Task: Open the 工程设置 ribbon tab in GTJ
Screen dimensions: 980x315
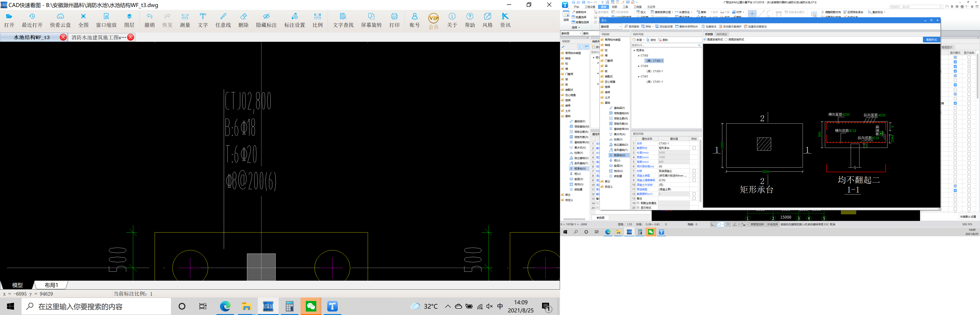Action: point(590,7)
